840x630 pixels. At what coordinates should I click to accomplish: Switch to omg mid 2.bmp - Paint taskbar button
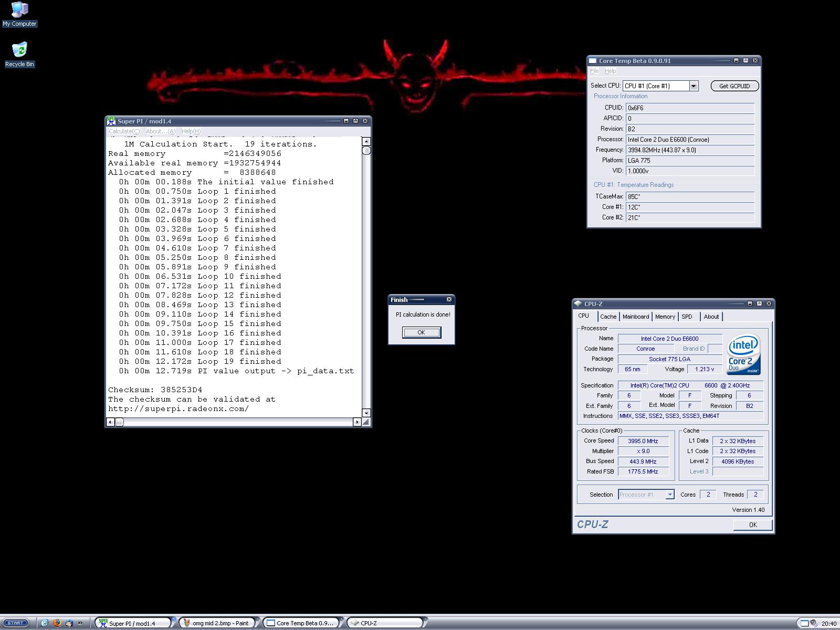pos(218,623)
